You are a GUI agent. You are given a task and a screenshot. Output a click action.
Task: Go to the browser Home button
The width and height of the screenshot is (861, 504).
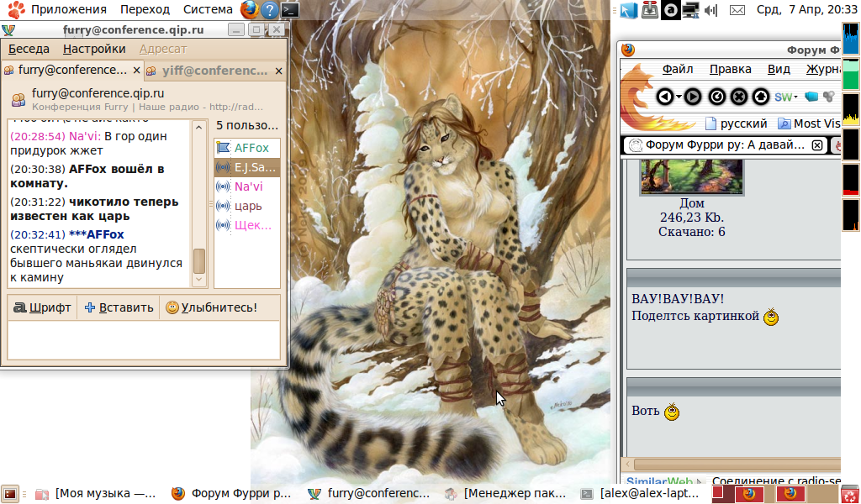(761, 97)
